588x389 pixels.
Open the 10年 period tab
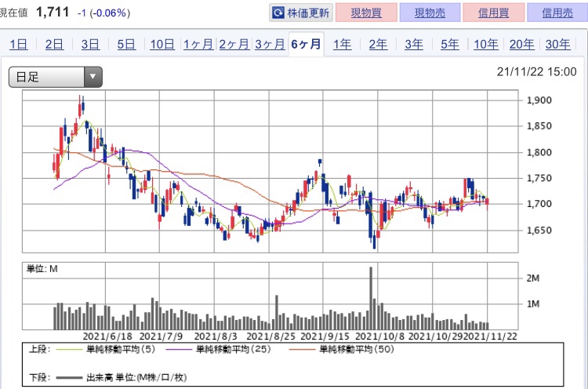point(485,44)
